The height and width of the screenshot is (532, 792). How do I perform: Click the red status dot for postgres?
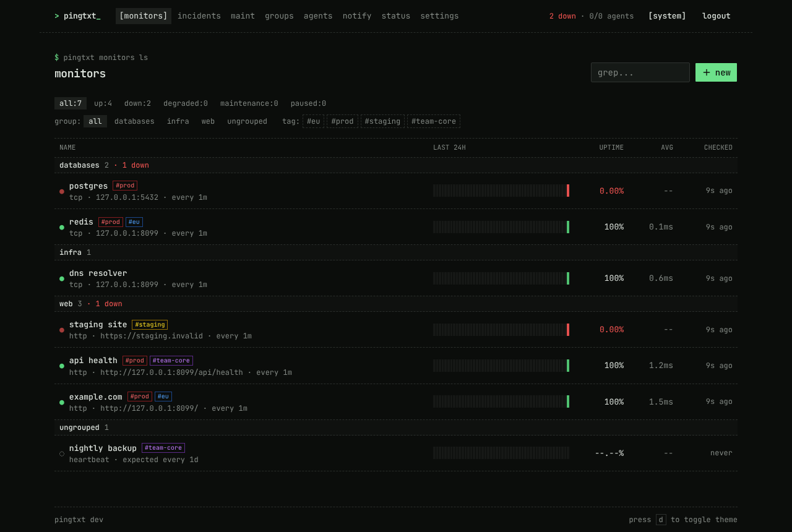62,191
